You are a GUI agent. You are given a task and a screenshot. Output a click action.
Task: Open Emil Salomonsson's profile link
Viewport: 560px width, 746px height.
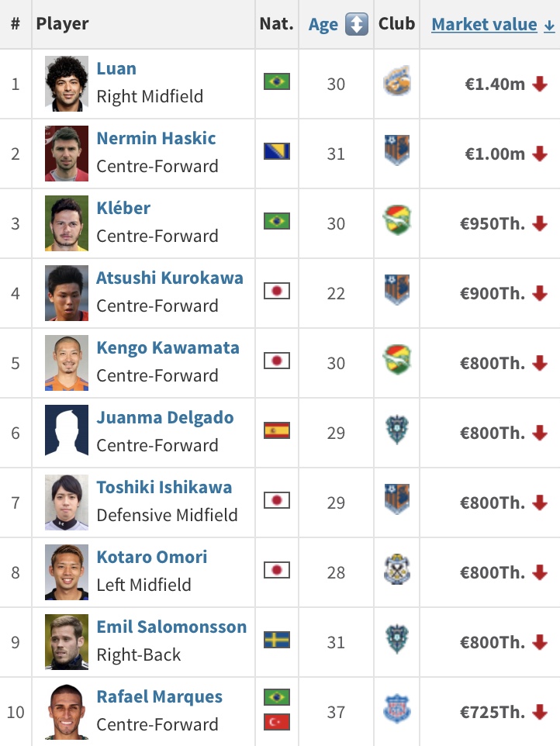point(171,627)
